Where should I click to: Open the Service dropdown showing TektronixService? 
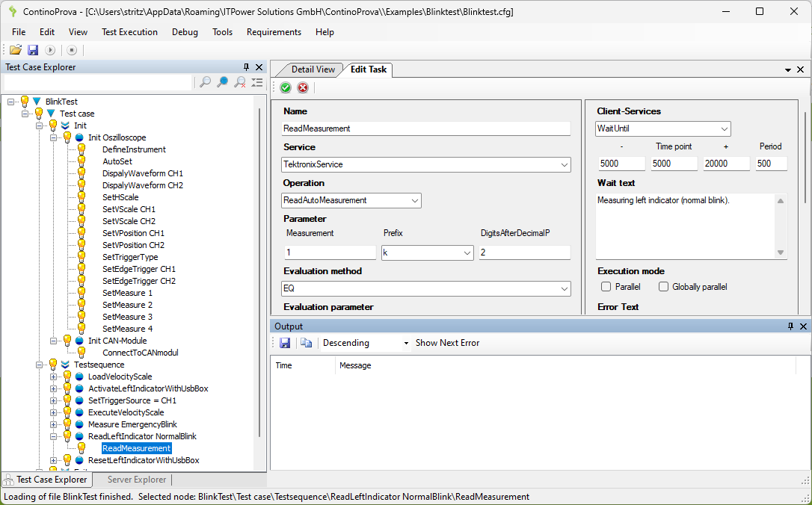pyautogui.click(x=564, y=164)
